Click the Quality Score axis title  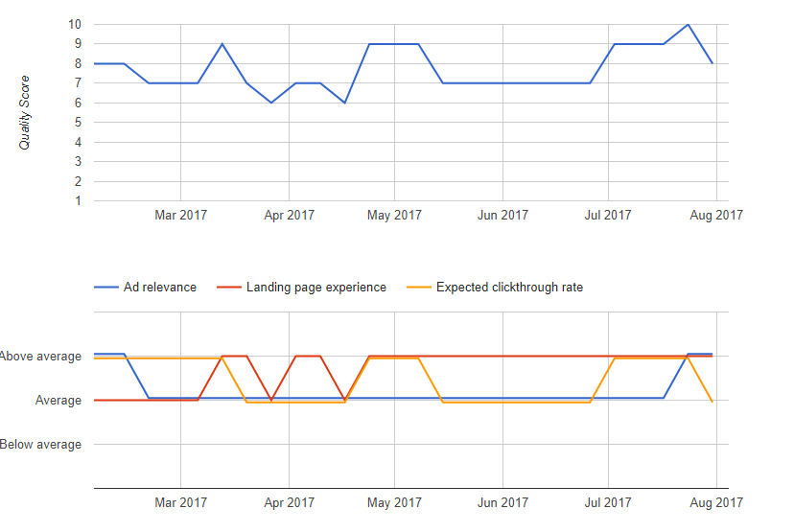click(25, 112)
